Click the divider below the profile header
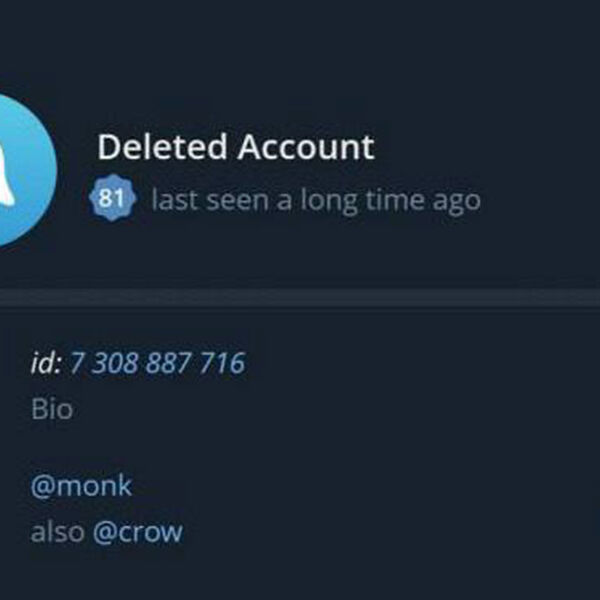 click(x=300, y=297)
